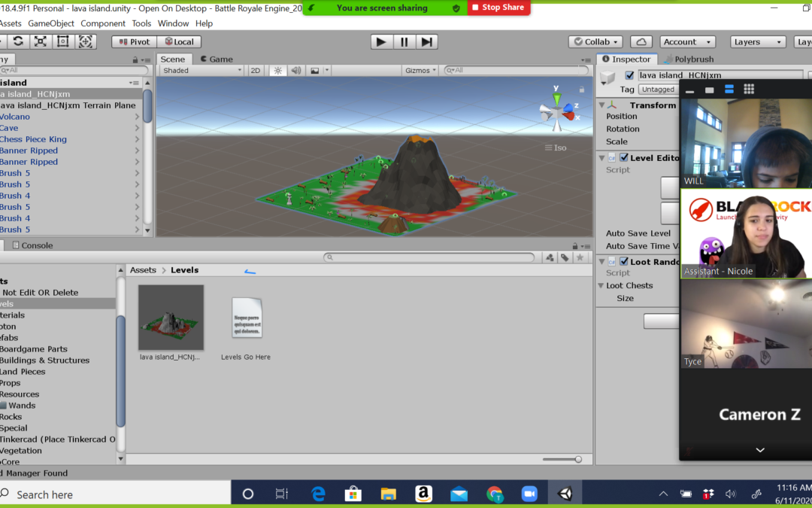Viewport: 812px width, 508px height.
Task: Click the lock icon above the scene gizmo
Action: point(581,89)
